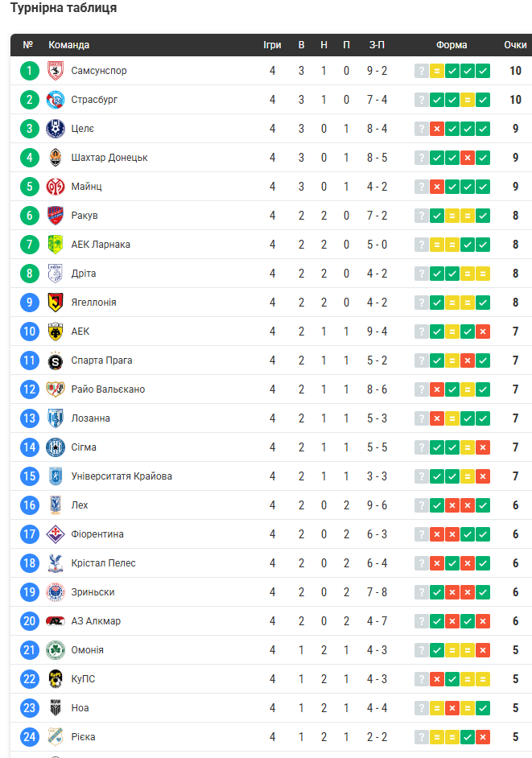Open the Університатя Крайова team link
The image size is (532, 758).
coord(122,476)
